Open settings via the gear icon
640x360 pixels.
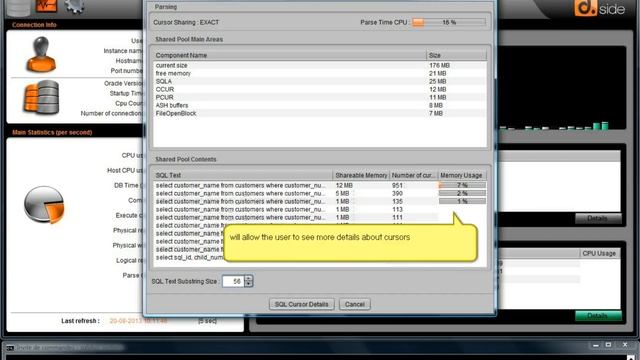pos(74,6)
